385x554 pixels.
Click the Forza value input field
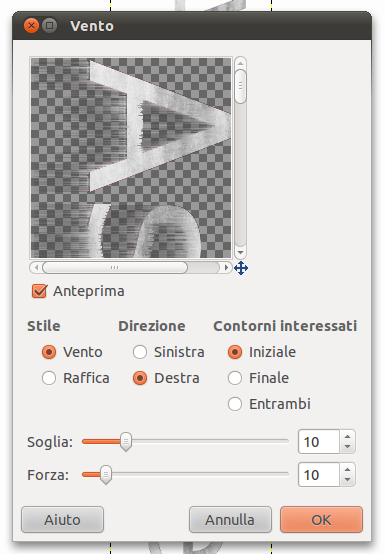[319, 475]
